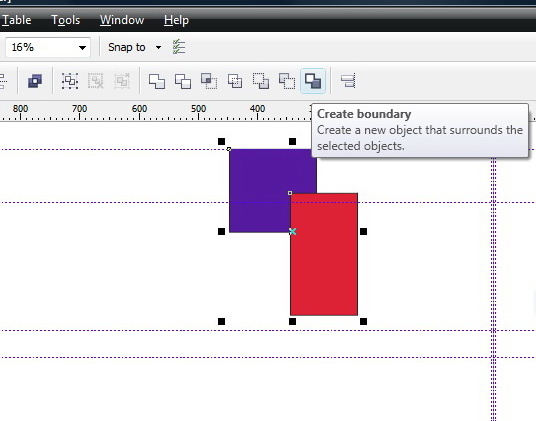Click the Combine objects icon
This screenshot has width=536, height=421.
35,81
